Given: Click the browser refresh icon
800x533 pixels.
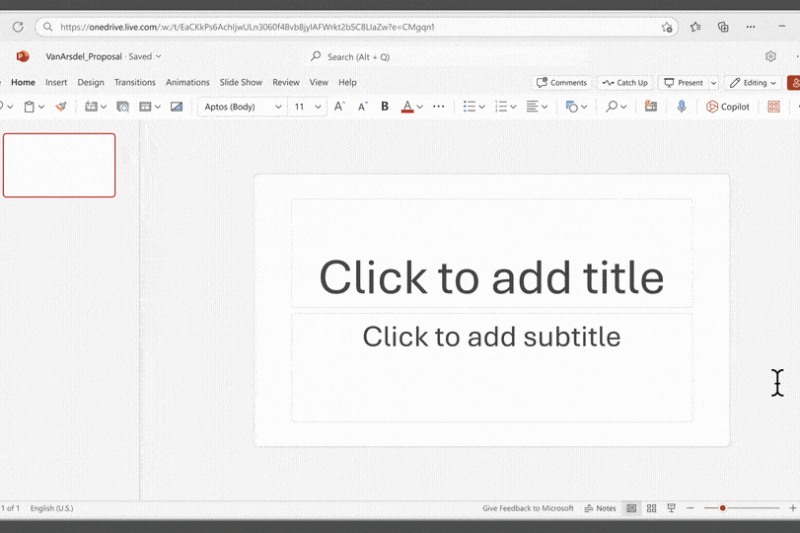Looking at the screenshot, I should tap(18, 27).
